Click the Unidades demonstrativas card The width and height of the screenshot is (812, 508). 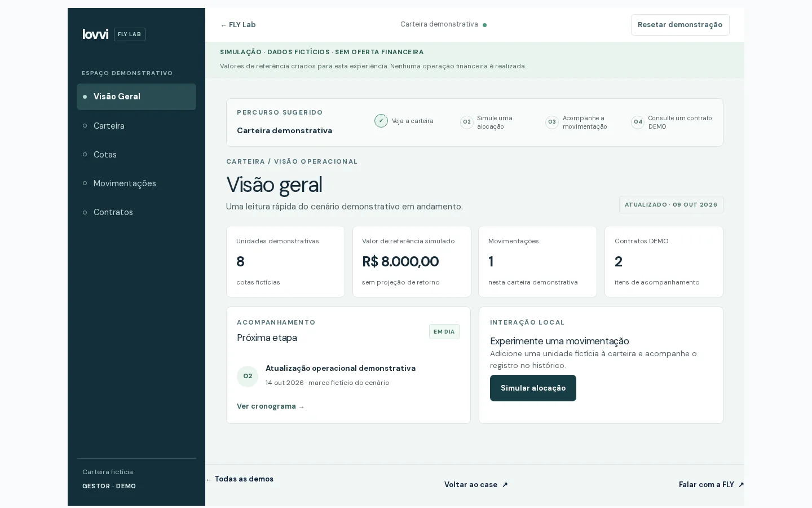pos(285,262)
